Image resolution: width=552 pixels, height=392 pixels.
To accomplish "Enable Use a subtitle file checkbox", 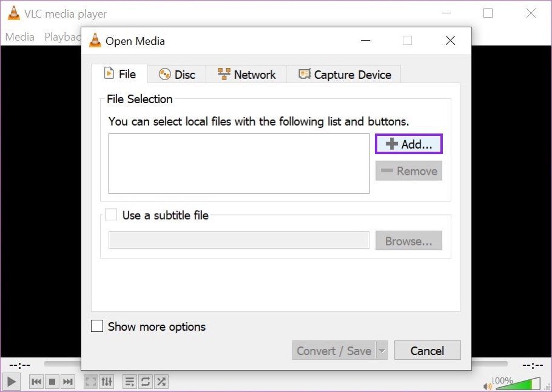I will coord(111,214).
